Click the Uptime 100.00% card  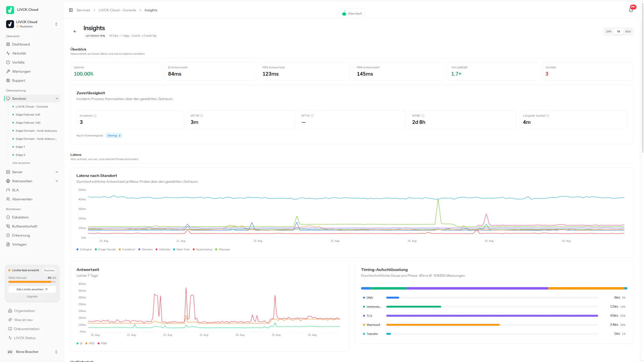click(x=116, y=71)
